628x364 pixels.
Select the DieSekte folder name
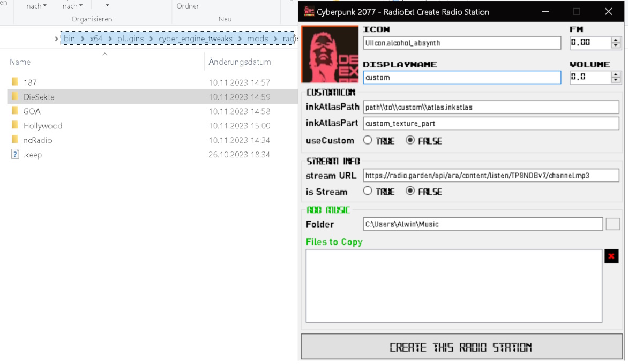click(39, 97)
